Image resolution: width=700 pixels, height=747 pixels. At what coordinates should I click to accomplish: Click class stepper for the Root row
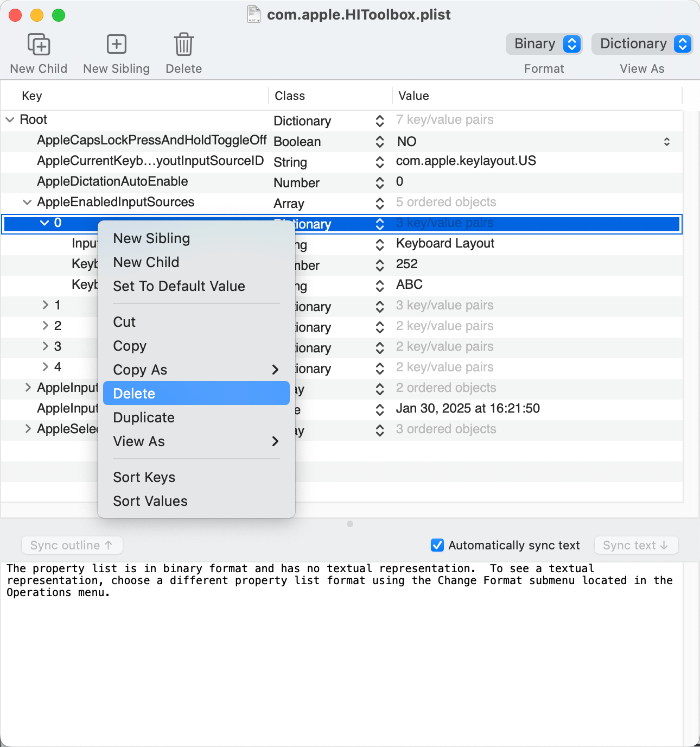[380, 121]
